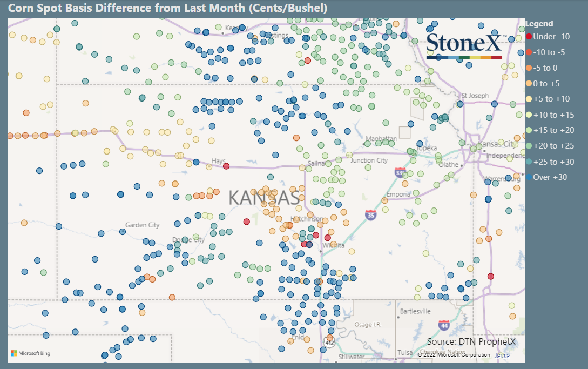Click the Manhattan city label

(381, 138)
